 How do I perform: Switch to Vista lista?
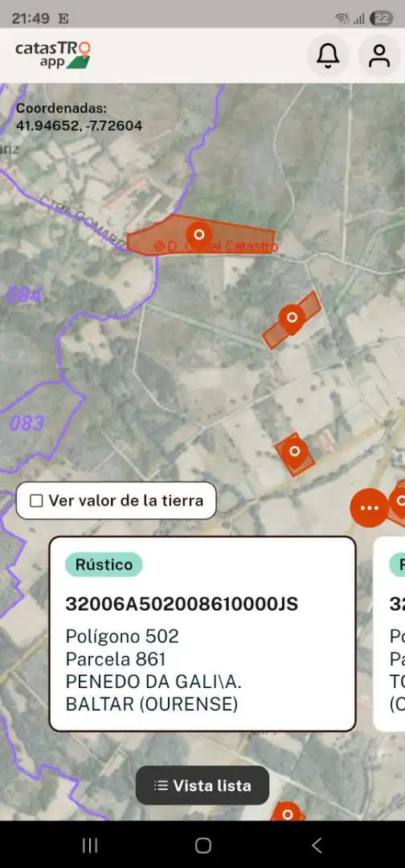point(202,785)
